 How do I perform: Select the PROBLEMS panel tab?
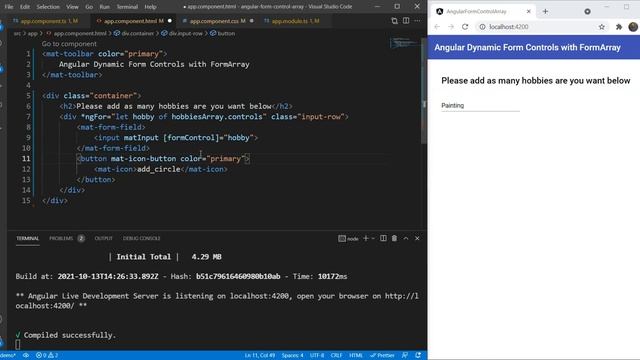61,238
